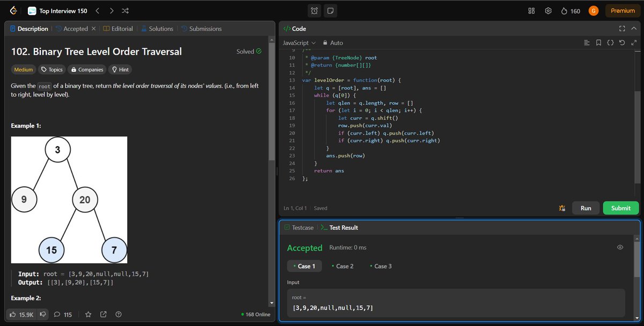
Task: Select Case 1 result
Action: pos(304,266)
